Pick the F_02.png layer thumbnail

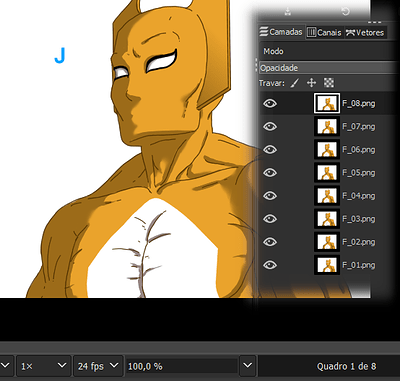click(x=327, y=242)
